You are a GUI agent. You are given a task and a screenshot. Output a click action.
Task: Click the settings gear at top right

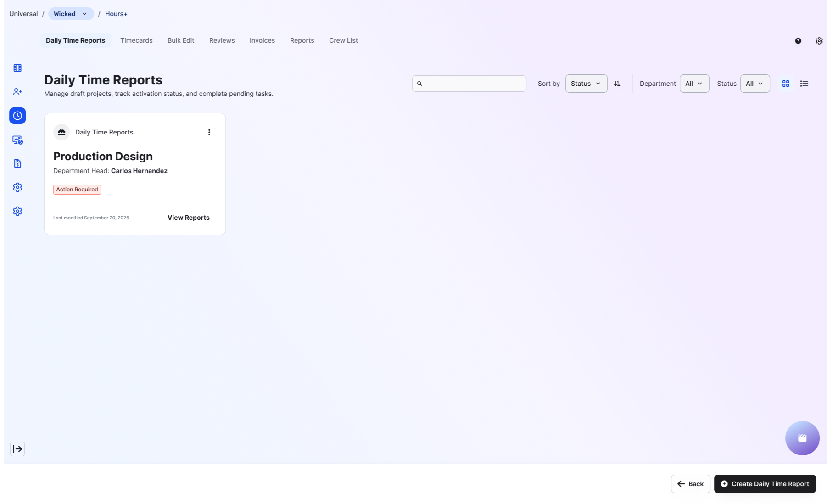(x=819, y=40)
